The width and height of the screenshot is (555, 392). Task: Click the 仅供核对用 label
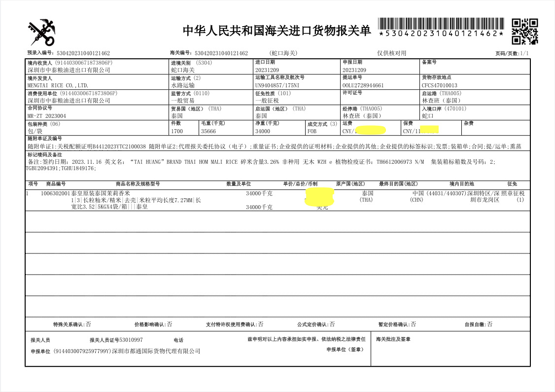pyautogui.click(x=391, y=53)
